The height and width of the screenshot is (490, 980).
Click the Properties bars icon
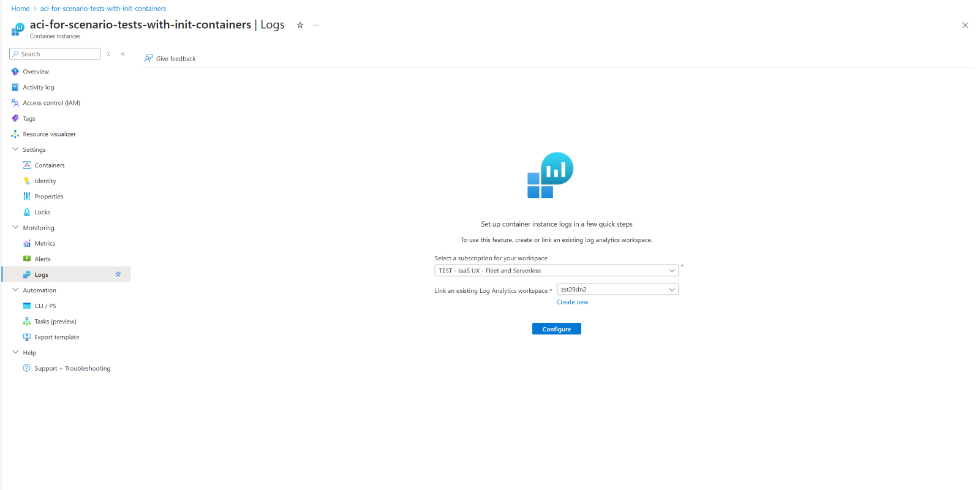(27, 197)
